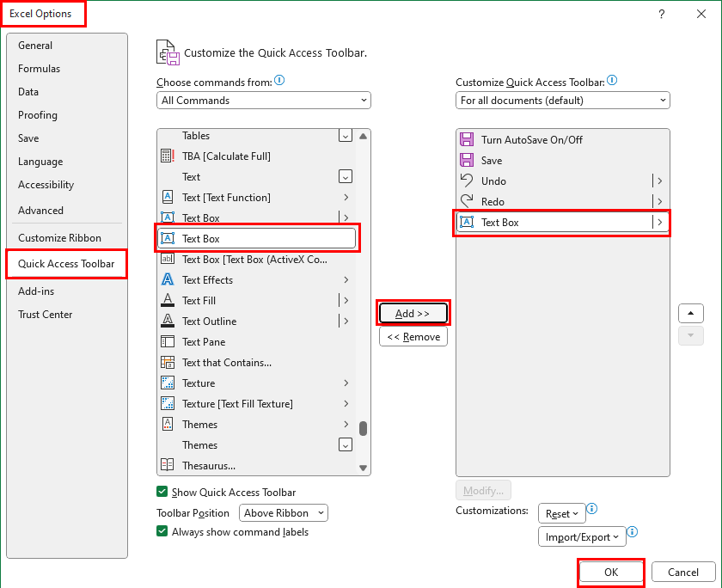Click the Text Fill icon
Viewport: 722px width, 588px height.
point(167,300)
